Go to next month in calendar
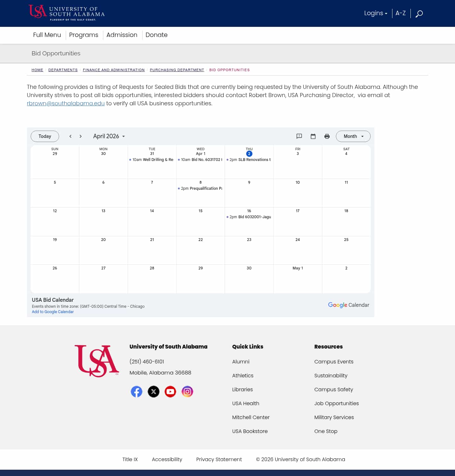Image resolution: width=455 pixels, height=476 pixels. pyautogui.click(x=81, y=136)
